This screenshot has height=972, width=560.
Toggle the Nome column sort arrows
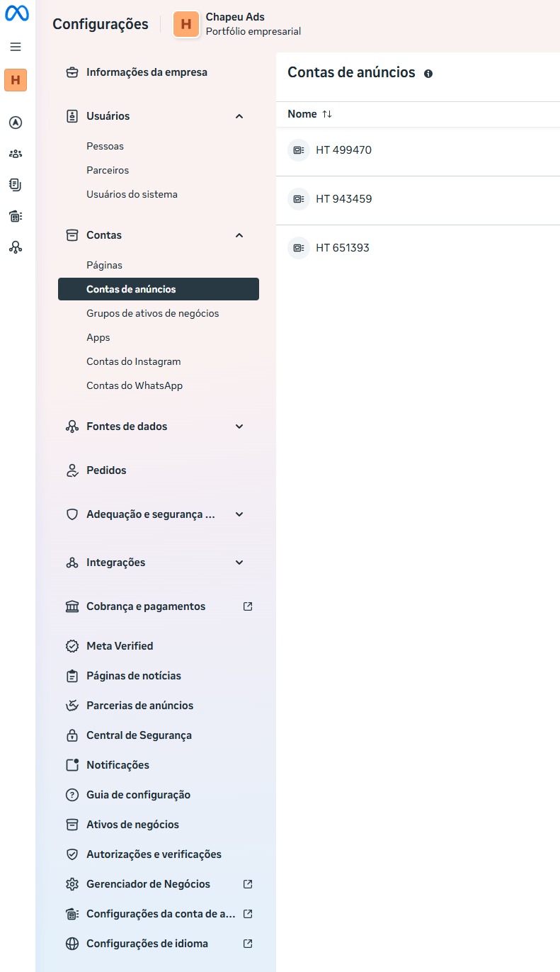[327, 114]
